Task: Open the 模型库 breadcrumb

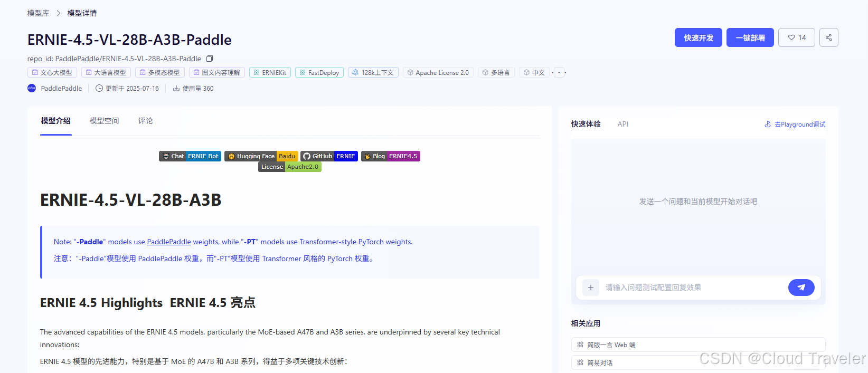Action: click(x=39, y=13)
